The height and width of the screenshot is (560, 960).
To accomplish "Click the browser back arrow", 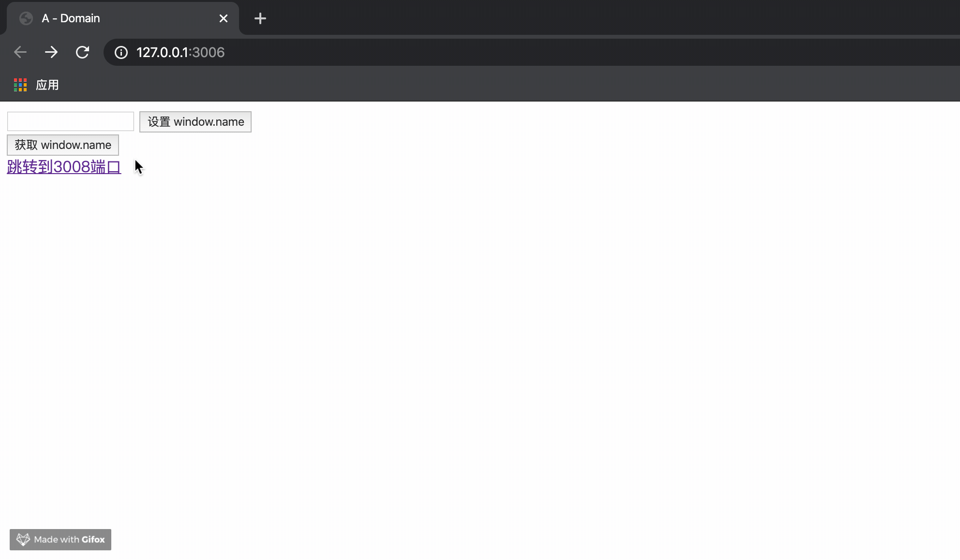I will 20,52.
